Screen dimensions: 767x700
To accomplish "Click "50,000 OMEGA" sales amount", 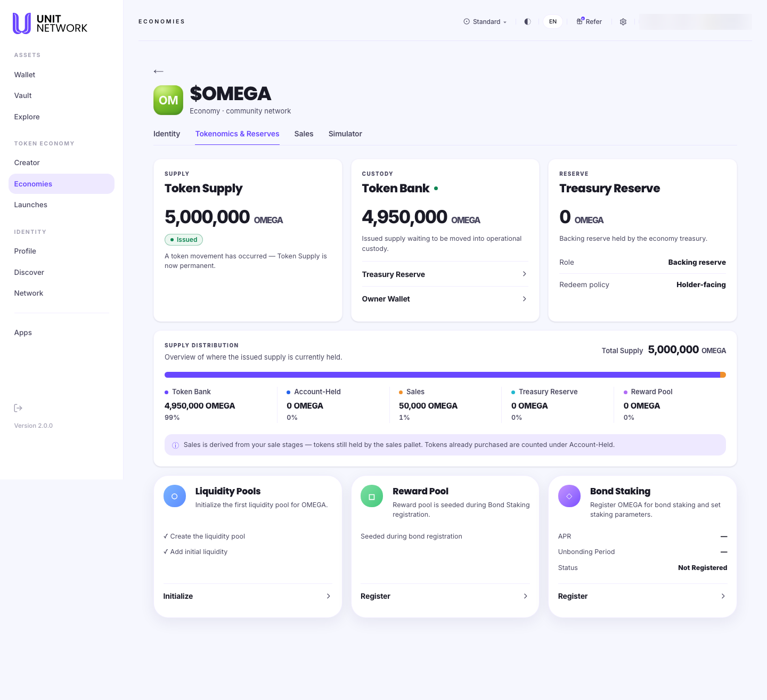I will 428,405.
